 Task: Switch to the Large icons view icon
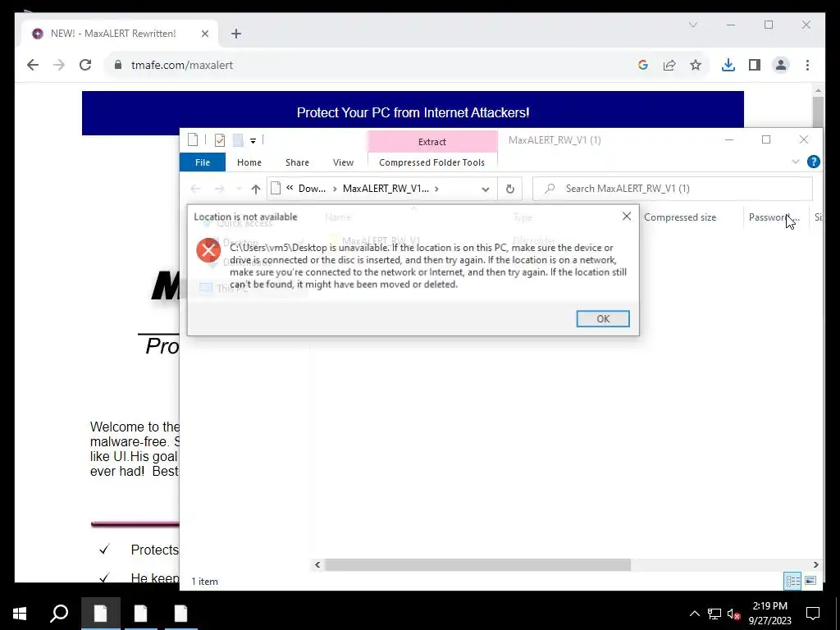(x=810, y=581)
